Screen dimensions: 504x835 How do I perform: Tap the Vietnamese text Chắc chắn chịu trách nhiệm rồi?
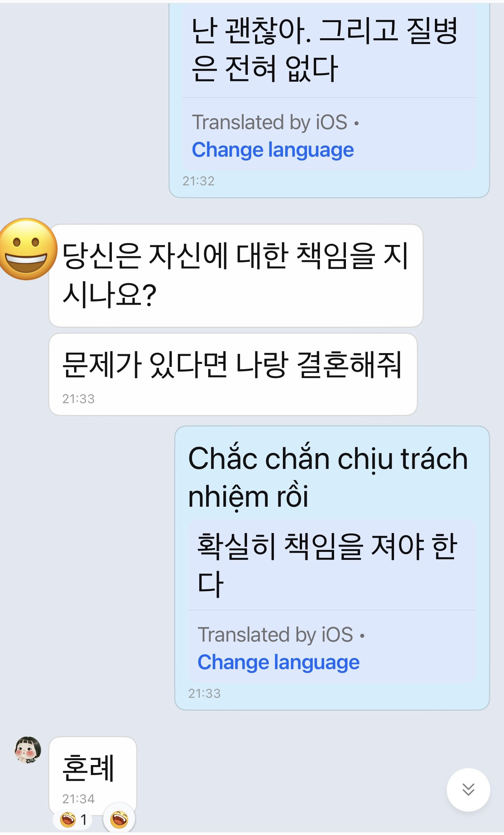pyautogui.click(x=328, y=477)
